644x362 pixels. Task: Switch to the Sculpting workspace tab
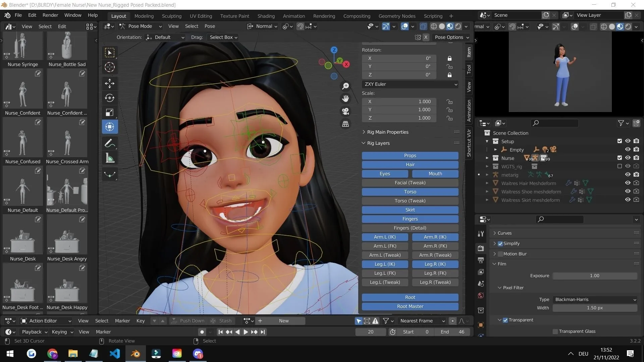click(x=171, y=16)
